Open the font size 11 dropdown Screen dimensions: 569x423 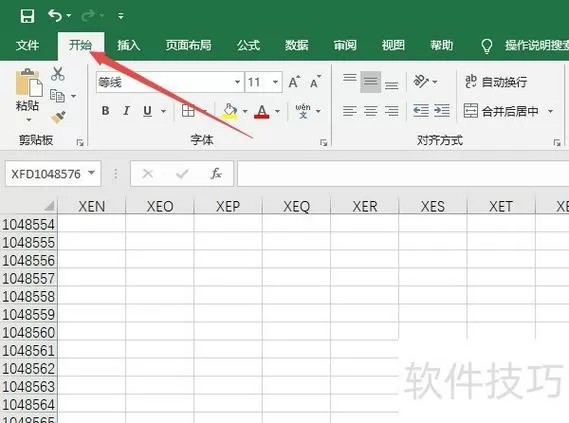275,82
